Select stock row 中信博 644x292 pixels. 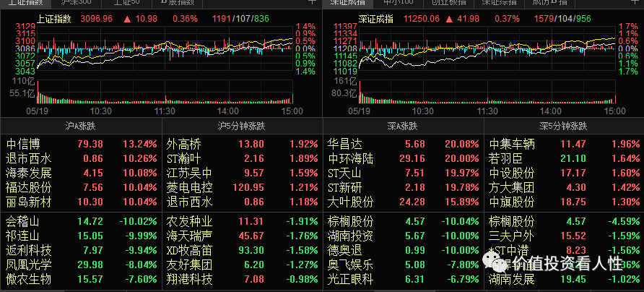[x=81, y=144]
